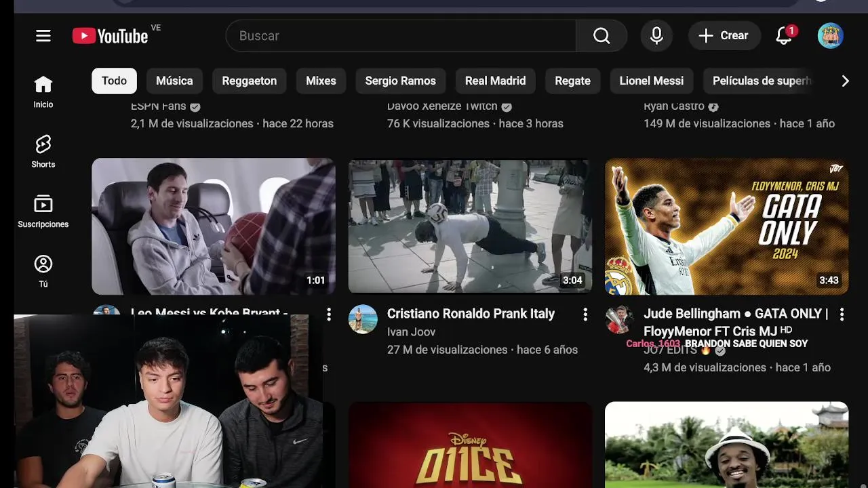Play the Messi airplane video thumbnail
Viewport: 868px width, 488px height.
pos(214,226)
